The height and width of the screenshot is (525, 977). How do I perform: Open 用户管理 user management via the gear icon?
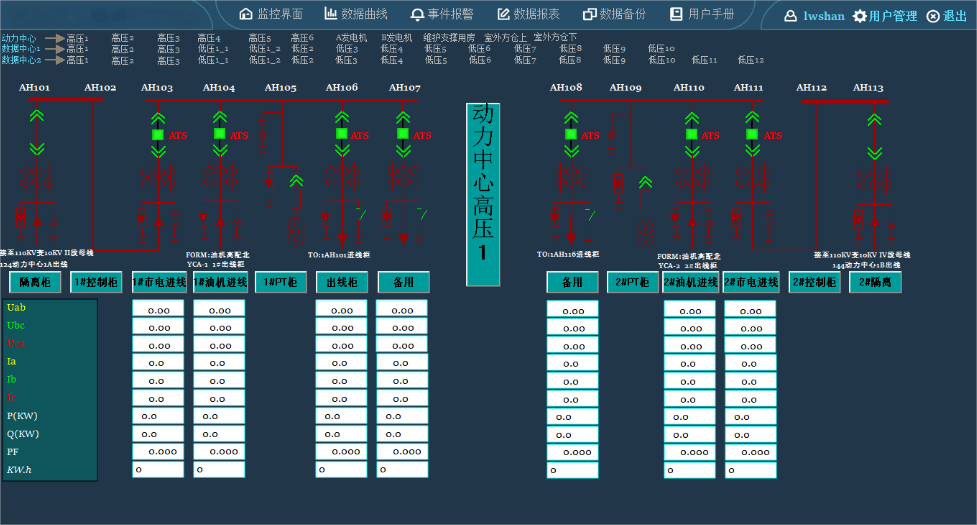click(x=885, y=16)
